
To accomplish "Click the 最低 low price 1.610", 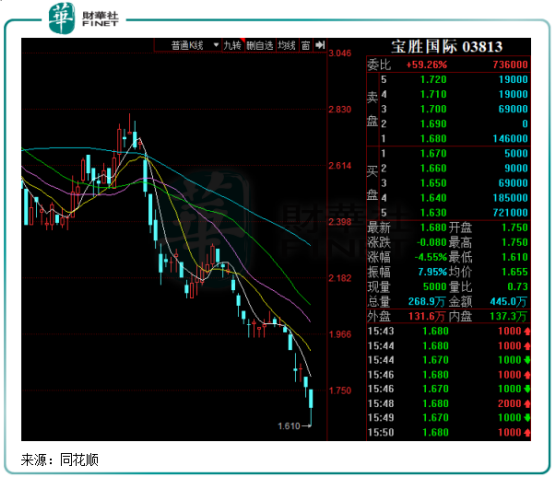I will (x=515, y=257).
